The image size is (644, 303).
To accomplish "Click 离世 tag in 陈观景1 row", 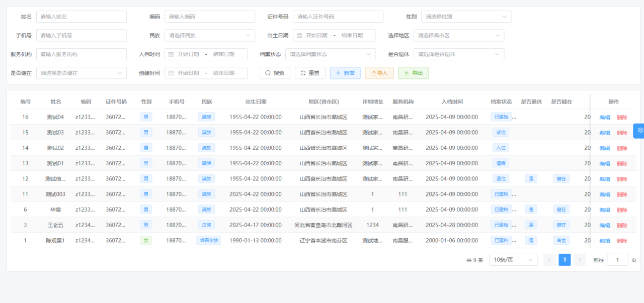I will click(x=561, y=240).
